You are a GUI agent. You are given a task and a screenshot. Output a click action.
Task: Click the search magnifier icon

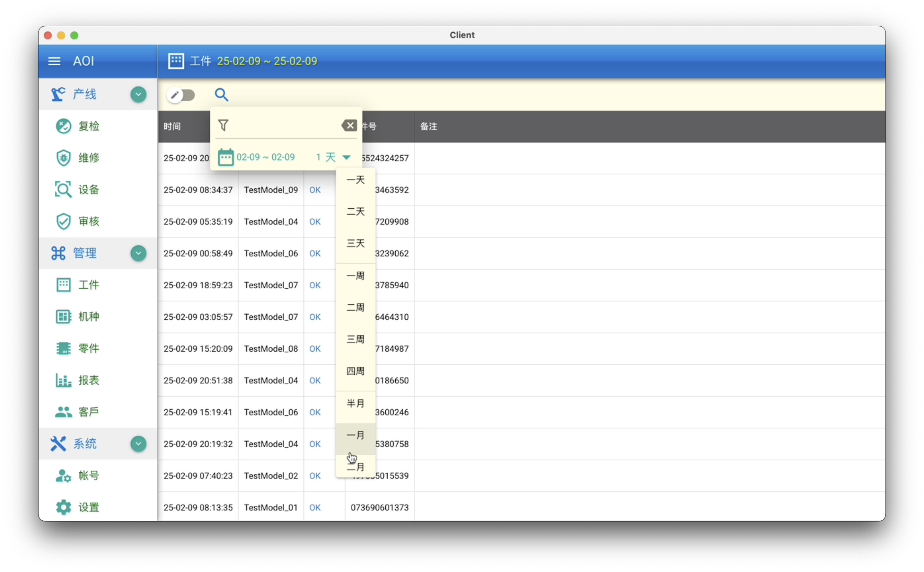pyautogui.click(x=221, y=95)
